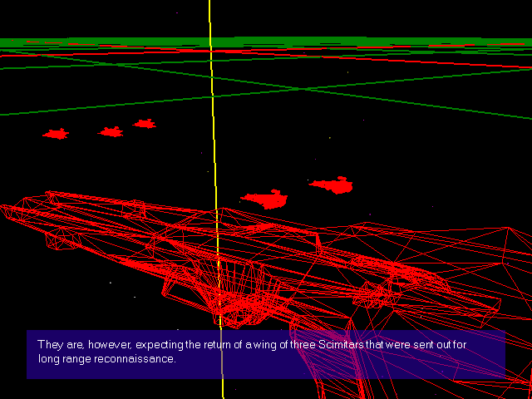The height and width of the screenshot is (399, 532).
Task: Click the far-right large red ship
Action: click(x=332, y=185)
